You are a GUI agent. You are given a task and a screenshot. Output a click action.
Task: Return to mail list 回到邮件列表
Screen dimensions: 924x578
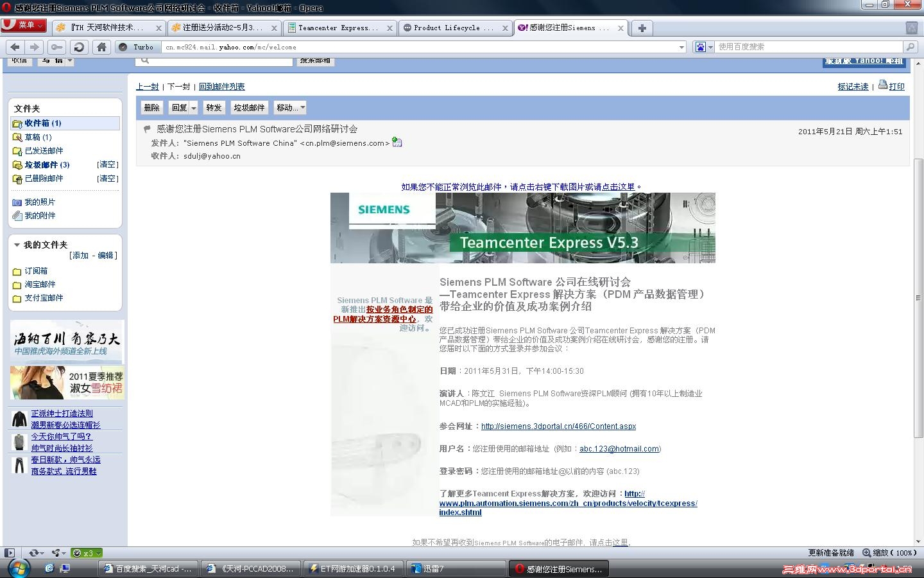(221, 87)
